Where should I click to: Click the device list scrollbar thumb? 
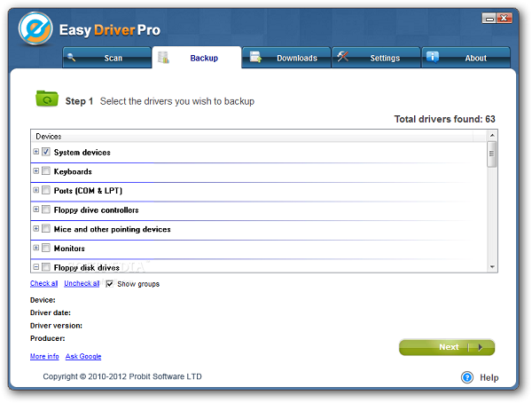coord(491,154)
